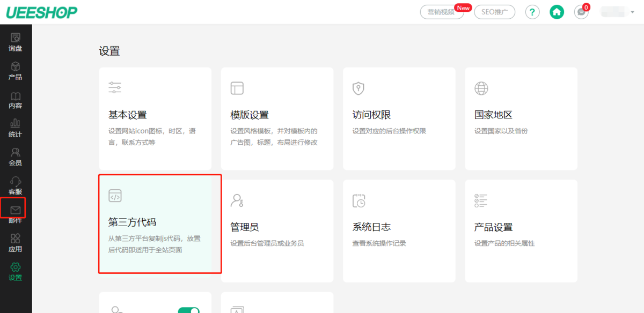Open the 客服 customer service sidebar icon
The height and width of the screenshot is (313, 644).
[x=16, y=182]
